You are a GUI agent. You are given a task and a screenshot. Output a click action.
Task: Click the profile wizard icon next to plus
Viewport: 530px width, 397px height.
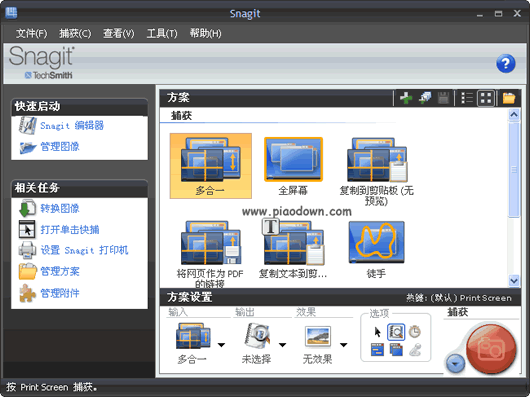[x=425, y=98]
